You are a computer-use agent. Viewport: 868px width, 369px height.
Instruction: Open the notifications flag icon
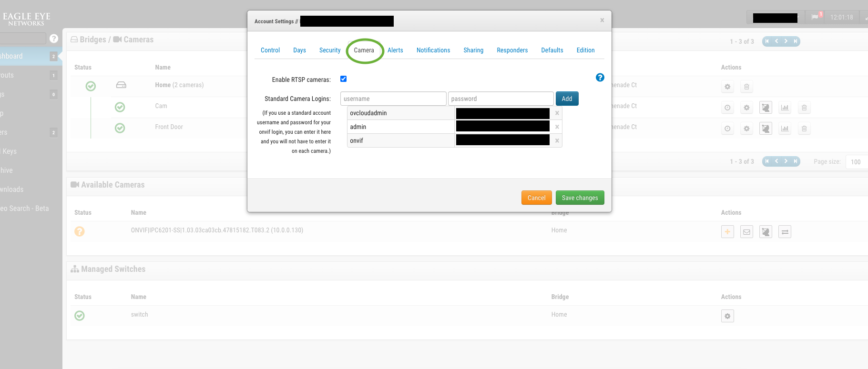[815, 17]
